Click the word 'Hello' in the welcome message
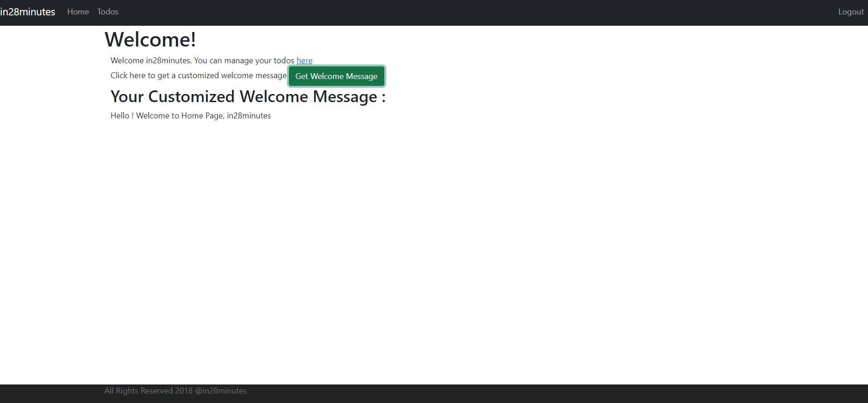 click(120, 116)
